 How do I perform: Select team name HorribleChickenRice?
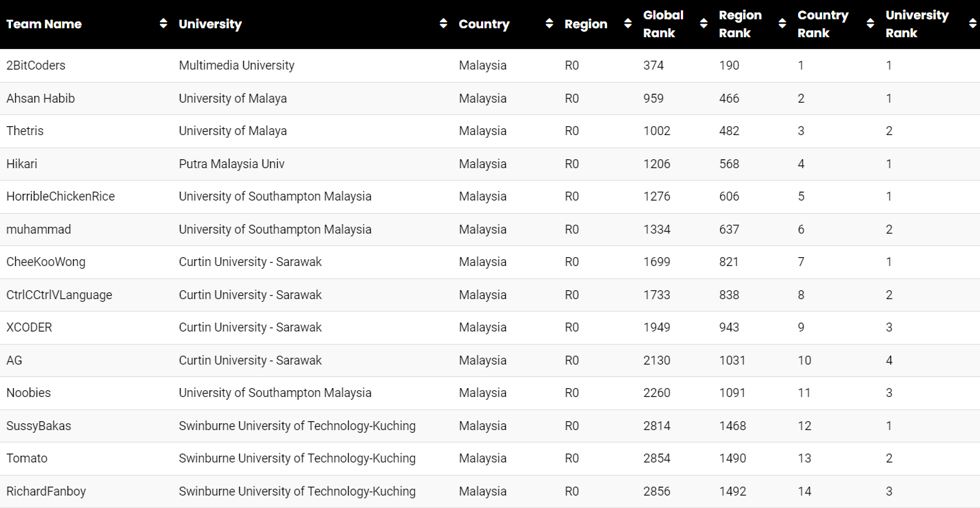point(61,196)
